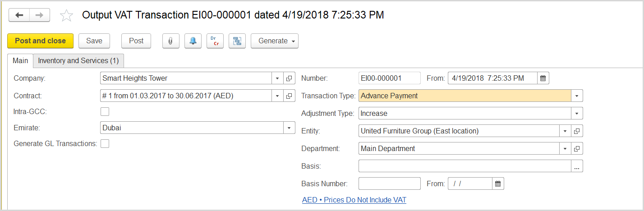Open Entity field's open-record icon
Screen dimensions: 644x211
click(x=577, y=131)
